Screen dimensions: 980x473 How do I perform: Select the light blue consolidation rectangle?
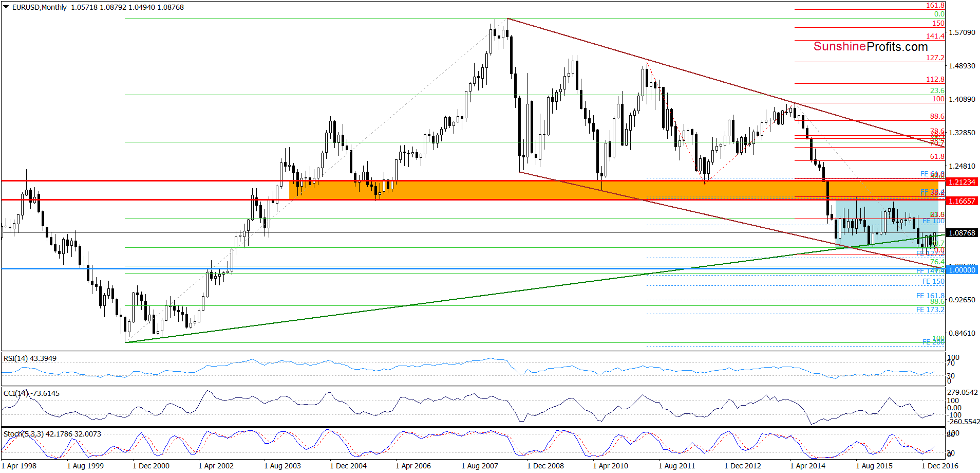887,225
